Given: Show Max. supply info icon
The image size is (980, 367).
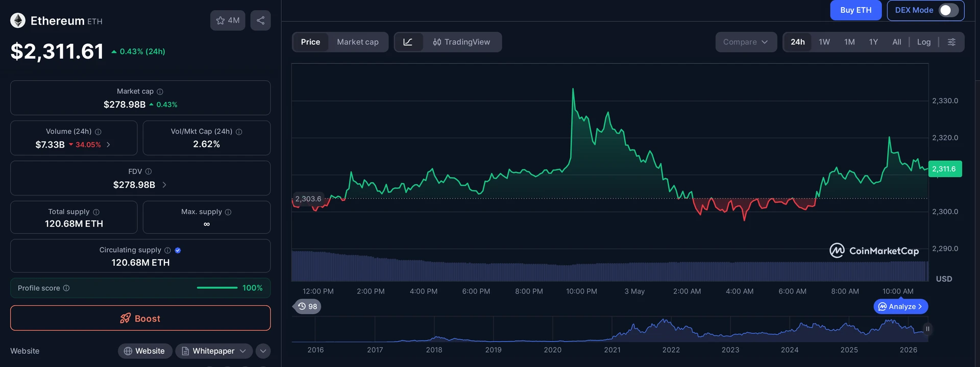Looking at the screenshot, I should tap(228, 212).
